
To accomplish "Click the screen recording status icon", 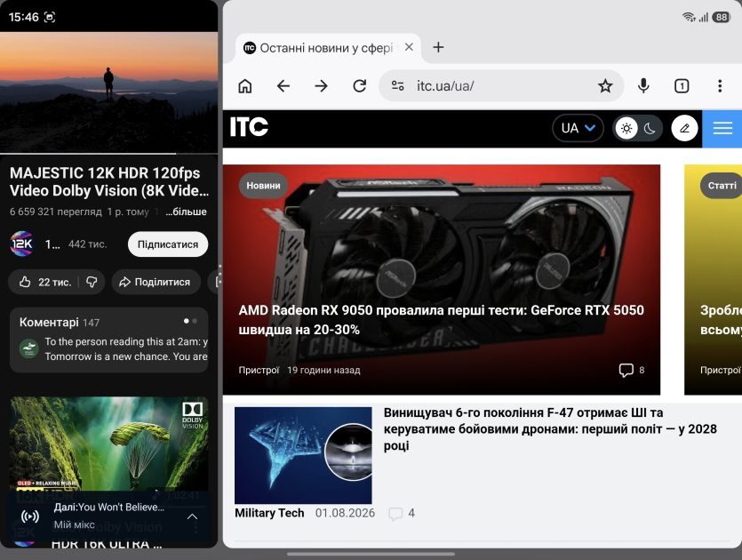I will [x=50, y=18].
